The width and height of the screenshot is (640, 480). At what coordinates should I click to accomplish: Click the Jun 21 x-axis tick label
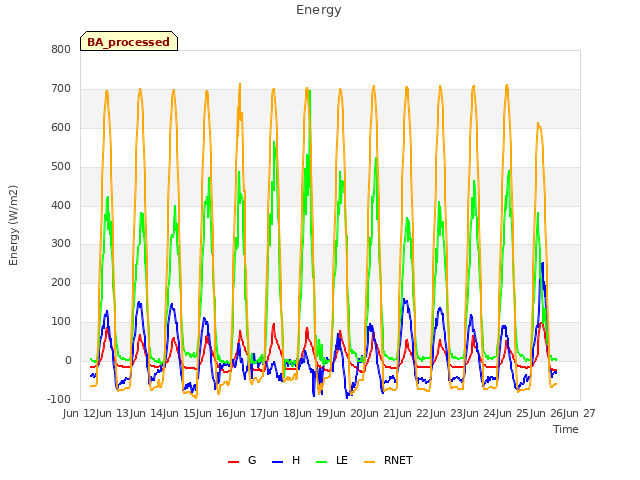(x=380, y=413)
